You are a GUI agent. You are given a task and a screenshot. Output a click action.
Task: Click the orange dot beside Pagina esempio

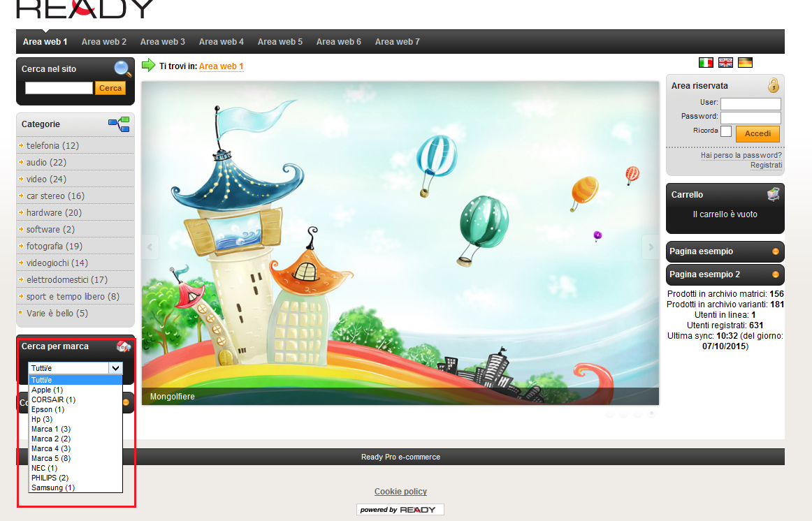tap(776, 251)
